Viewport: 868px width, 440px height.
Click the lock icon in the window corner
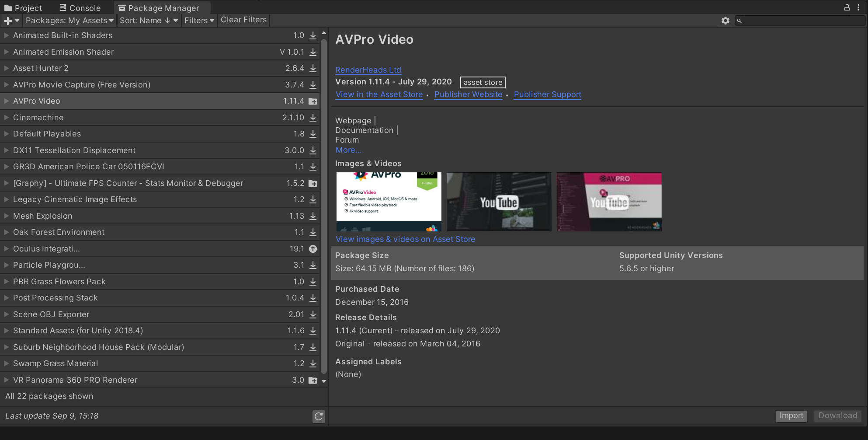coord(847,7)
